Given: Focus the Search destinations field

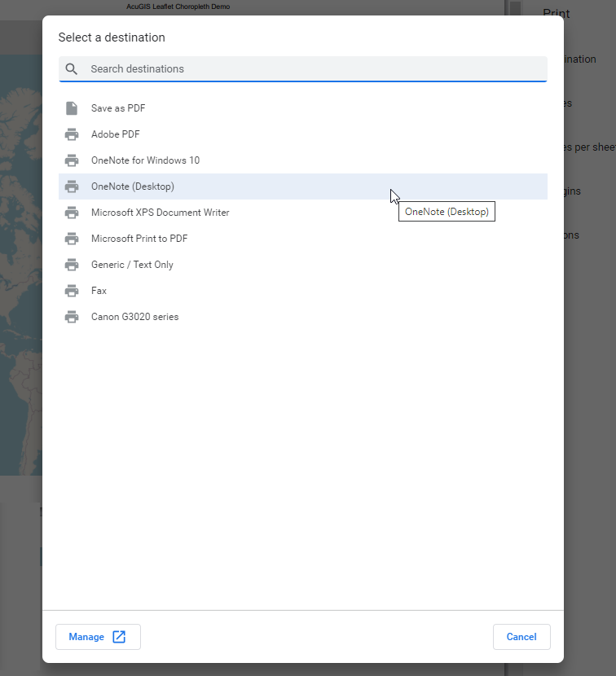Looking at the screenshot, I should point(303,69).
